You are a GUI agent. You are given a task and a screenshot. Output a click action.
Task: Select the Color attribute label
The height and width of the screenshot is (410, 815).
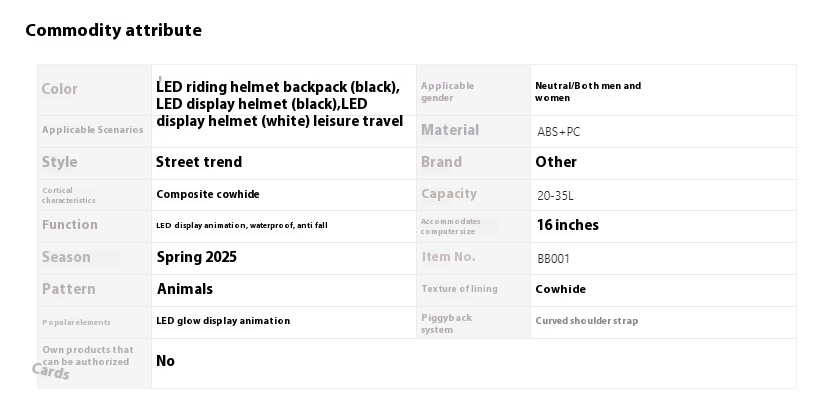click(60, 89)
